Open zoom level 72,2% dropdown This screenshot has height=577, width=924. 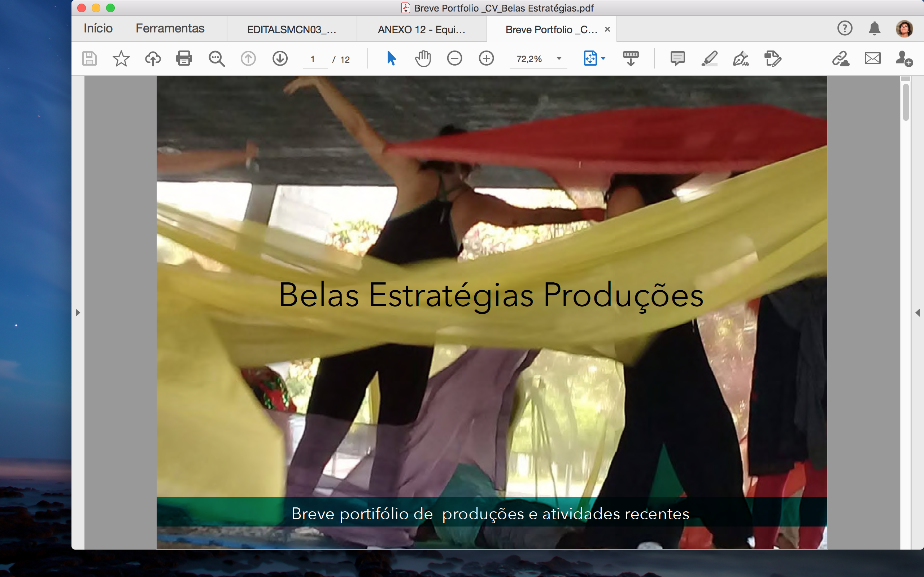tap(559, 59)
